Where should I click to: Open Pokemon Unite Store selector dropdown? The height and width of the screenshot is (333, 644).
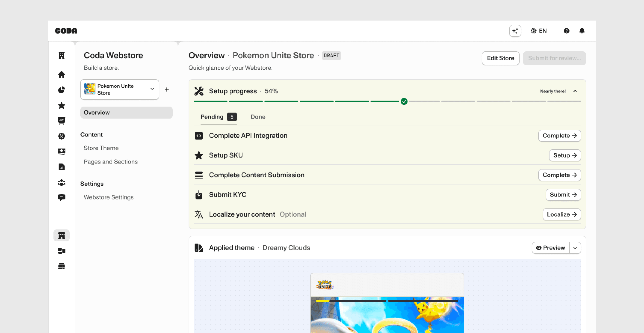(x=120, y=89)
